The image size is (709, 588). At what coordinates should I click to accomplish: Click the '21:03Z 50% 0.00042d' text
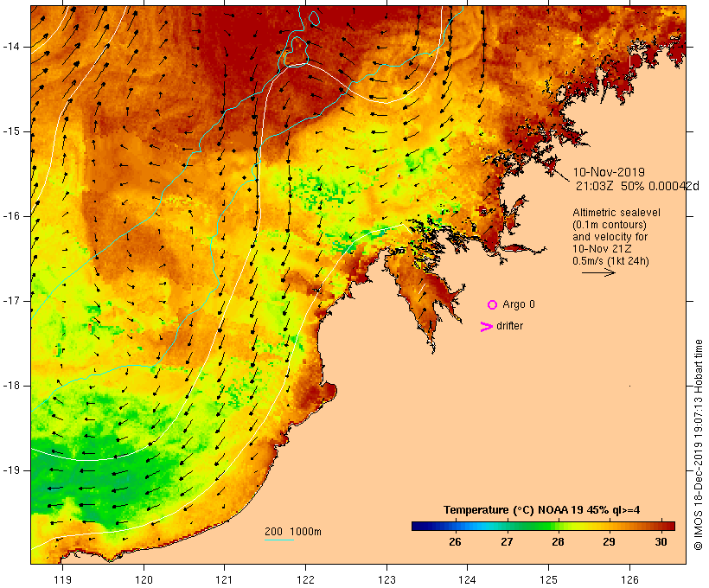tap(637, 186)
